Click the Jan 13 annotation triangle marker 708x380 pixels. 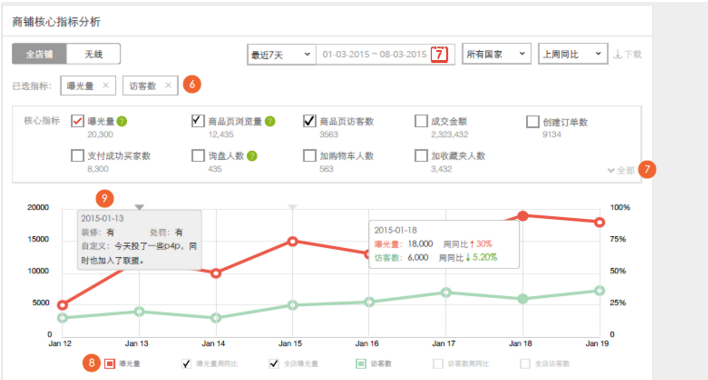(x=140, y=207)
